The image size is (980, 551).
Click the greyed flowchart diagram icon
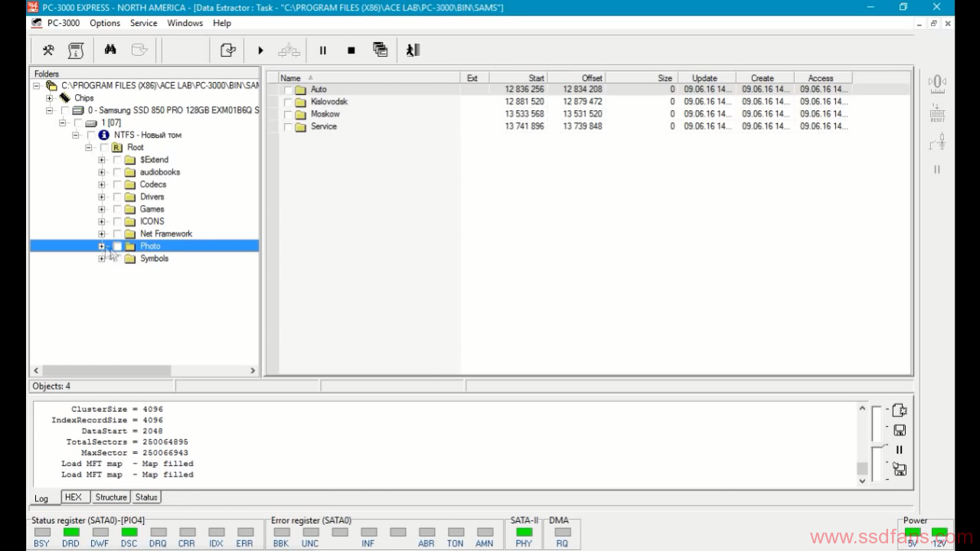pos(289,51)
